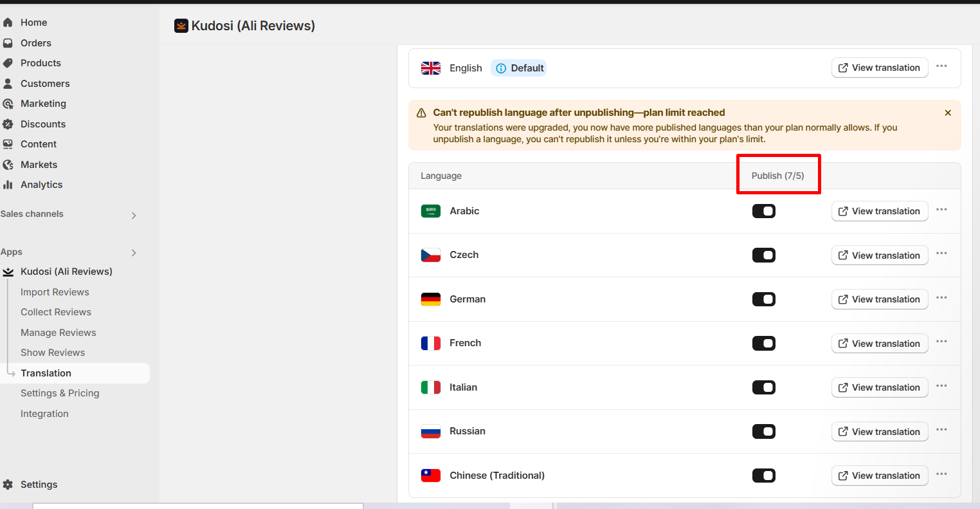980x509 pixels.
Task: Toggle Chinese (Traditional) publish switch
Action: (x=764, y=476)
